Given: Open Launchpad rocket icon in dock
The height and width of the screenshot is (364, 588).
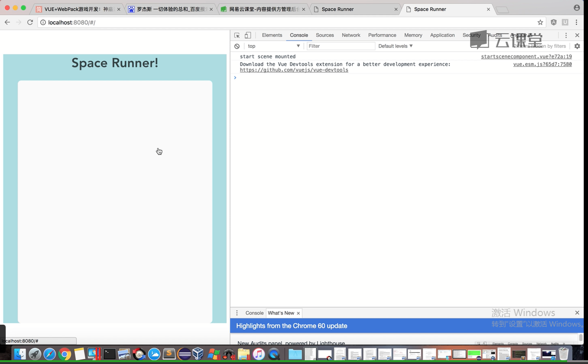Looking at the screenshot, I should (x=35, y=354).
